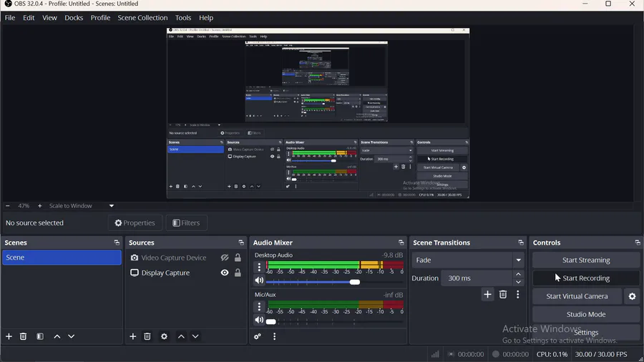Decrease transition duration with down arrow
Image resolution: width=644 pixels, height=362 pixels.
(518, 282)
